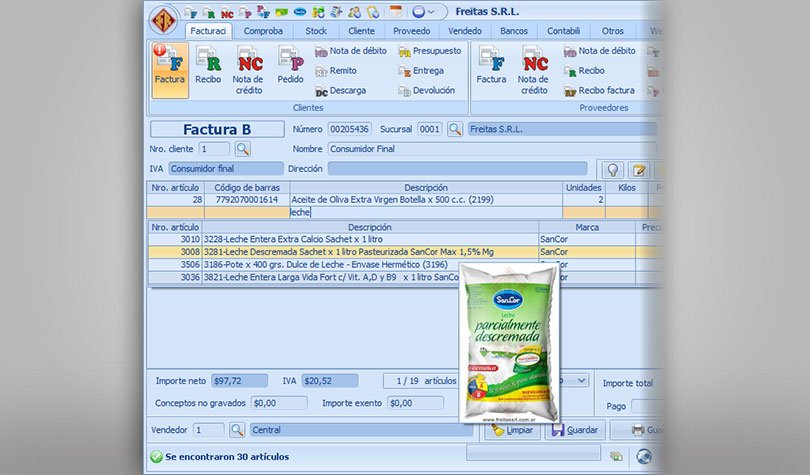Click the Importe neto field $97,72

click(x=240, y=381)
